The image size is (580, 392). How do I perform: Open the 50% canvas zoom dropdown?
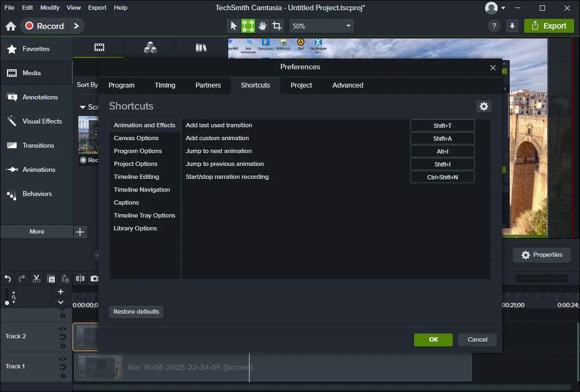pos(321,26)
